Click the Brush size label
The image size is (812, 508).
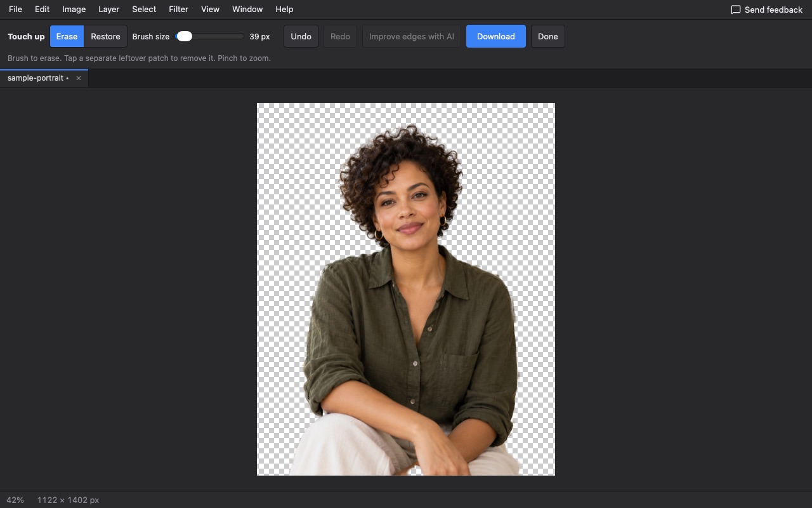click(x=151, y=36)
